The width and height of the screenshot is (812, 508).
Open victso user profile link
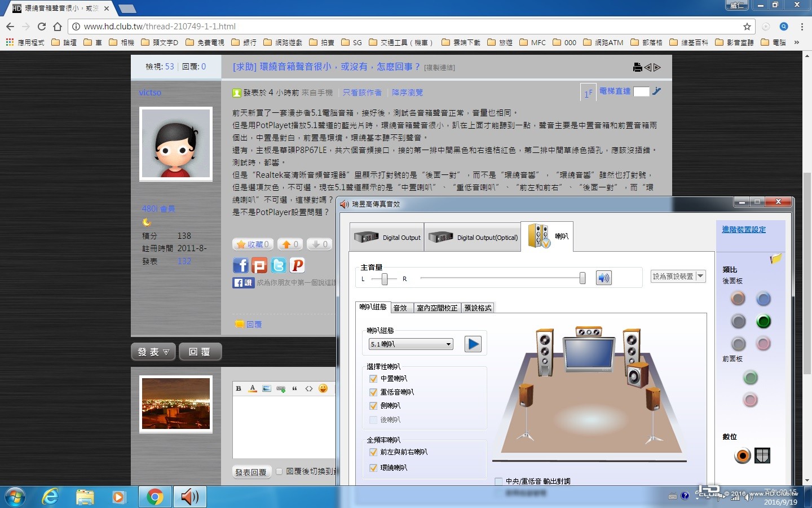pyautogui.click(x=150, y=93)
